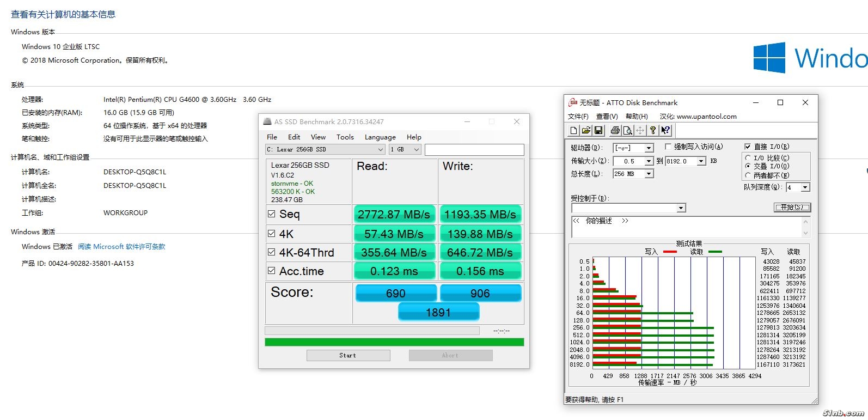Click the total score 1891
Viewport: 868px width, 420px height.
pyautogui.click(x=438, y=312)
